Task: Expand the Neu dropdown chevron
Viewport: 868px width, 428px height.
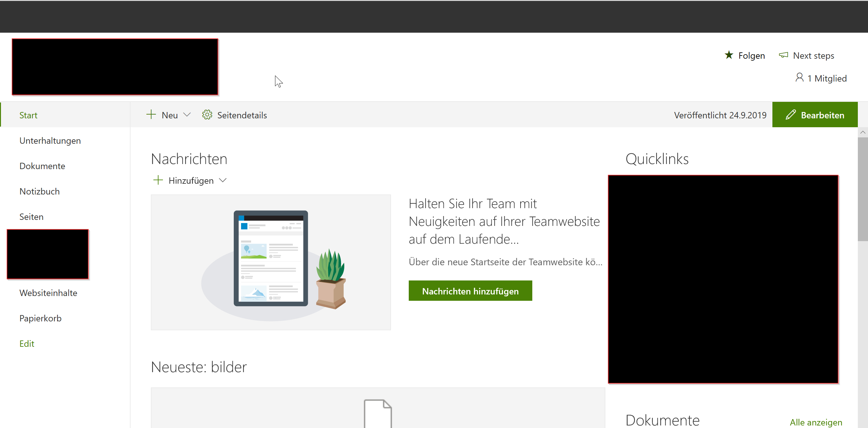Action: [187, 115]
